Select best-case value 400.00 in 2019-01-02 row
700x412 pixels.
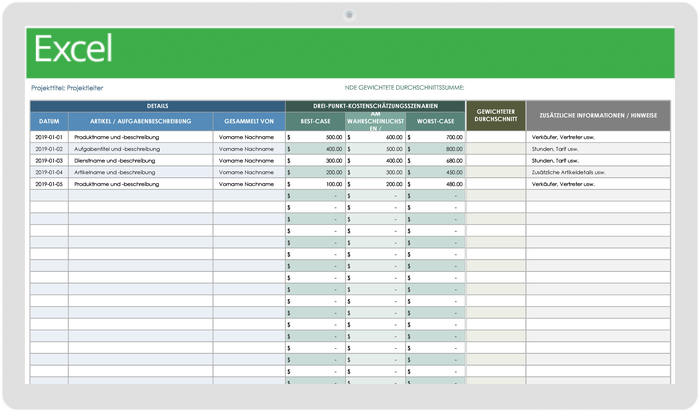point(316,149)
